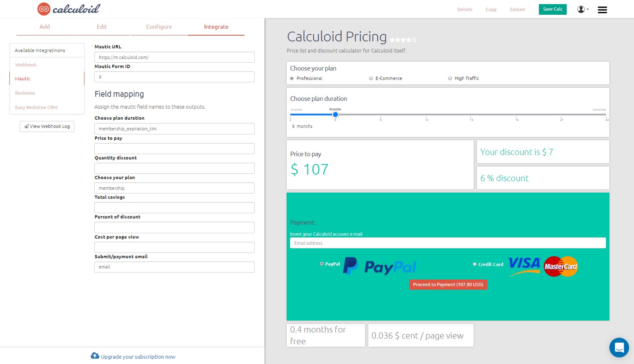Screen dimensions: 634x364
Task: Open the Embed link
Action: click(517, 9)
